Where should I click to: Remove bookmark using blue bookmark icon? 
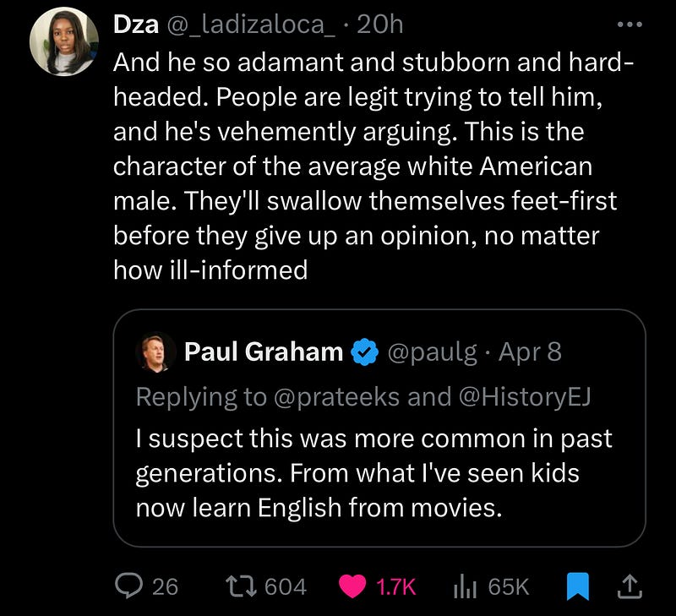(x=577, y=586)
